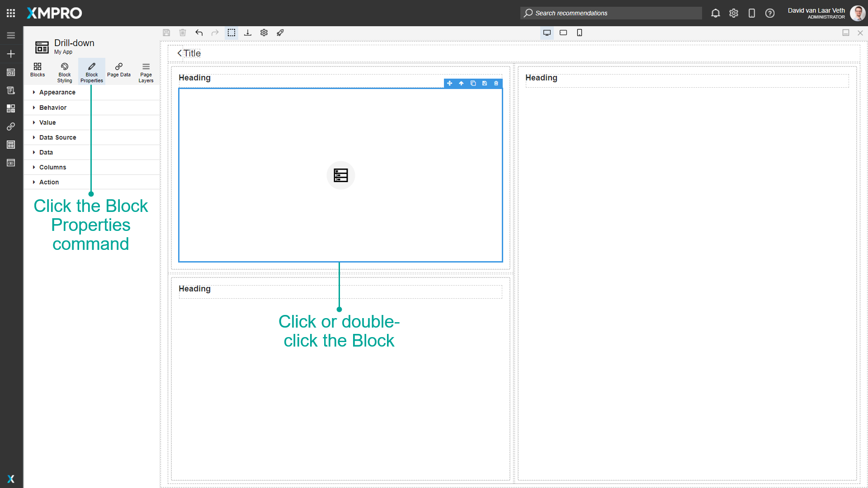Close the editor with X icon
This screenshot has width=868, height=488.
(x=860, y=33)
